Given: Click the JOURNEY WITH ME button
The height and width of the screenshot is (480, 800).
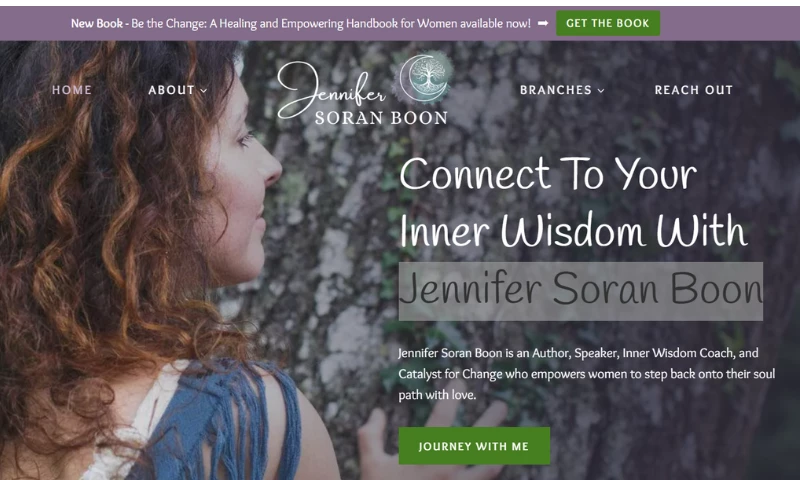Looking at the screenshot, I should [x=474, y=446].
